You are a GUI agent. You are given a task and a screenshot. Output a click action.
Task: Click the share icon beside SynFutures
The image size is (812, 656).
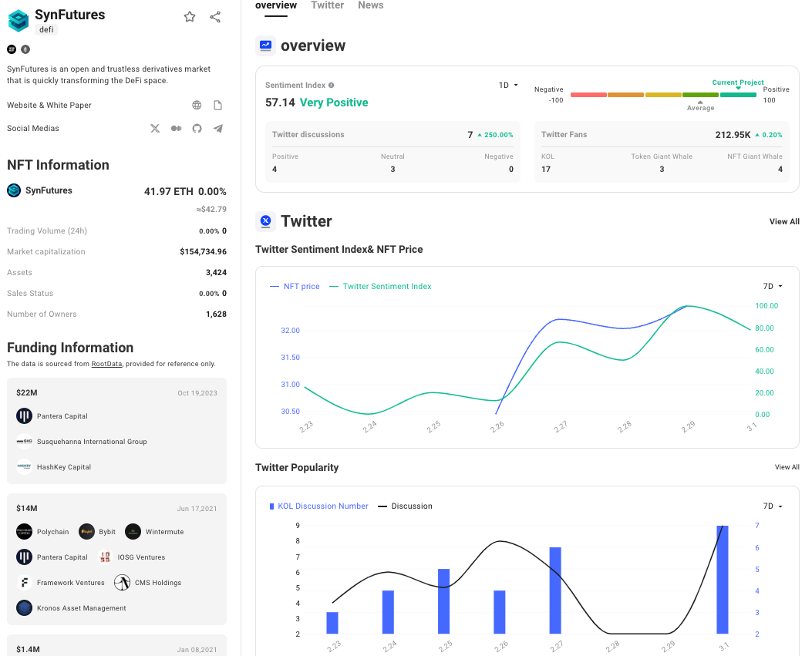[215, 17]
